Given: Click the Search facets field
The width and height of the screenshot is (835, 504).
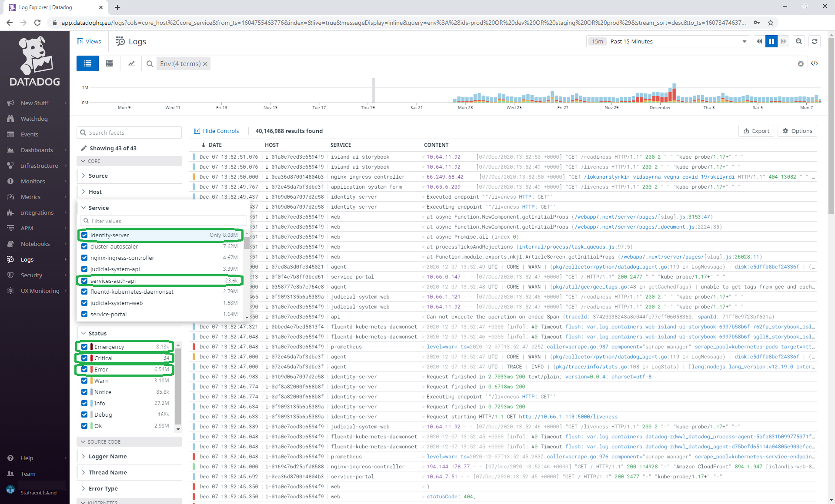Looking at the screenshot, I should (129, 133).
